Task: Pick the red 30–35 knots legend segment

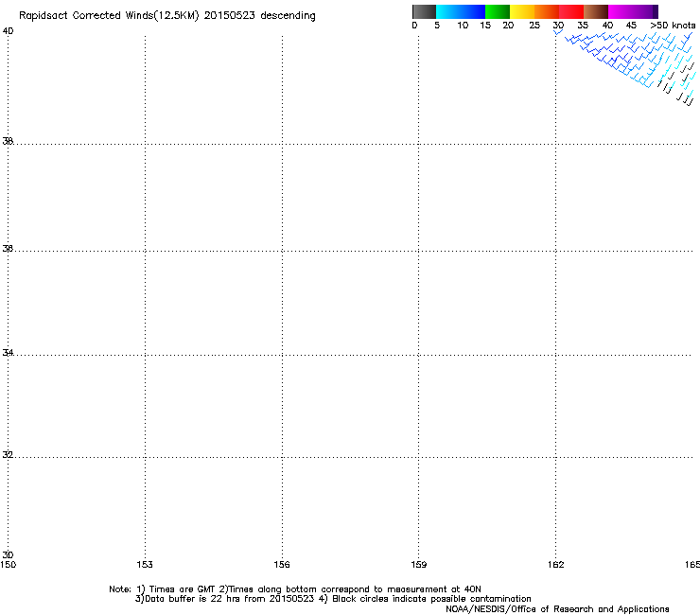Action: point(571,11)
